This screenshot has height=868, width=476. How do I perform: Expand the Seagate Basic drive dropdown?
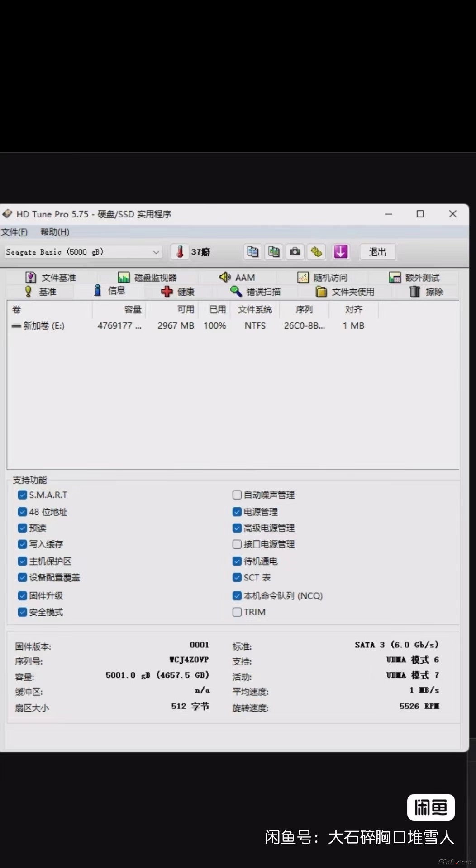pyautogui.click(x=156, y=252)
